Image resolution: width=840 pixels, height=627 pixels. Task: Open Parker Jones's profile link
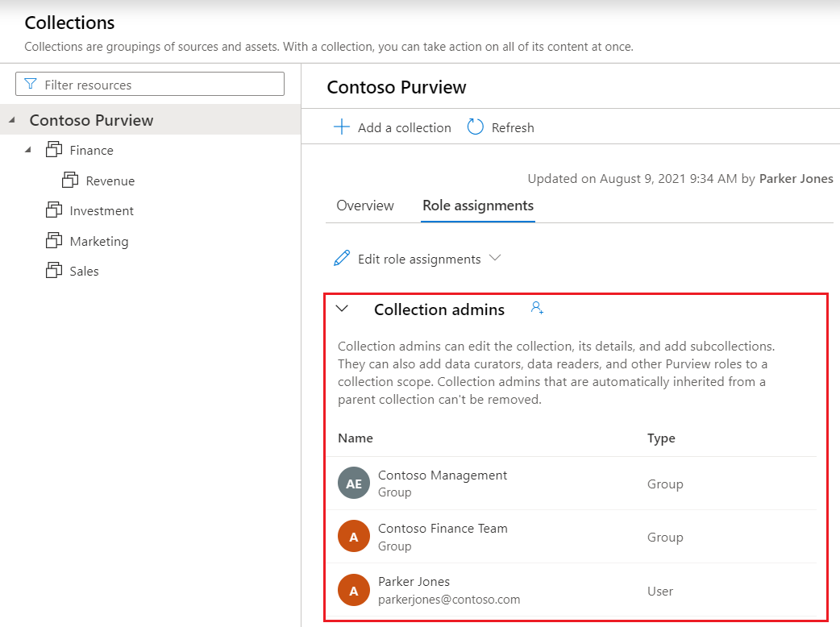(796, 178)
